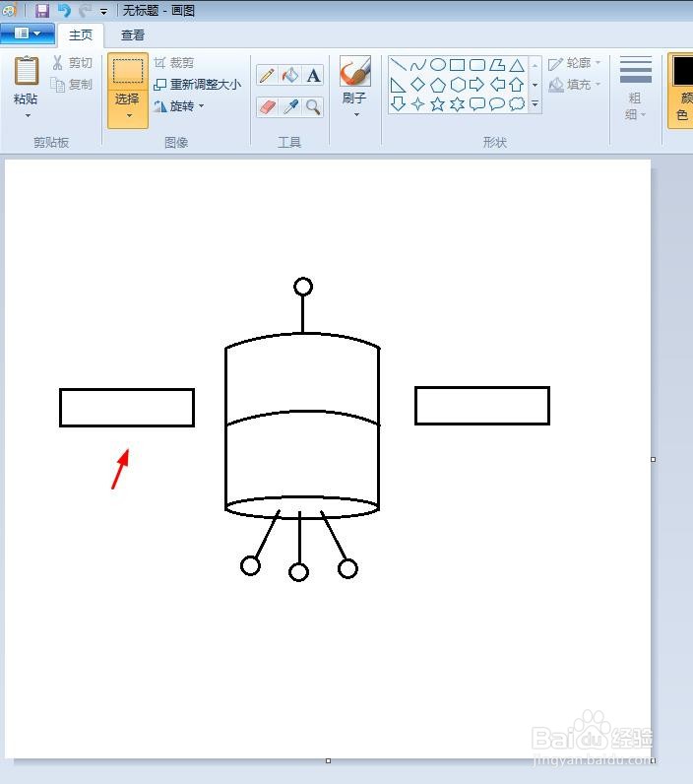Select the black 颜色 color swatch
The height and width of the screenshot is (784, 693).
pyautogui.click(x=683, y=72)
